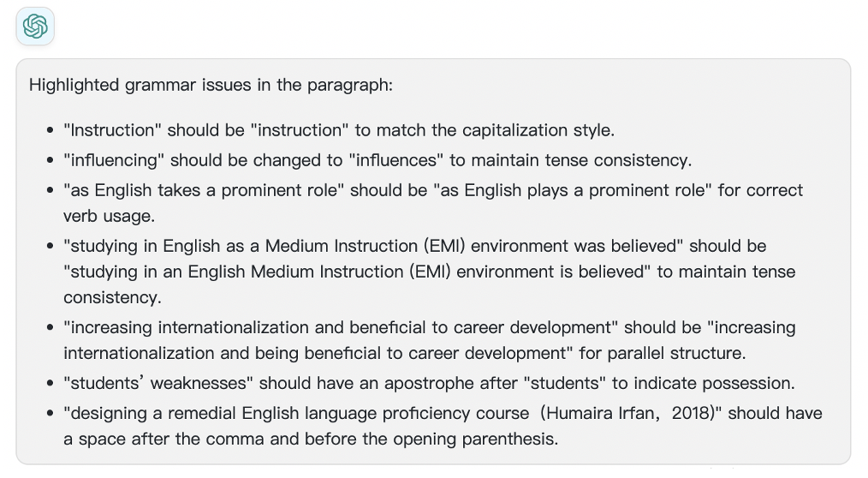The width and height of the screenshot is (868, 478).
Task: Click the 'Highlighted grammar issues in the paragraph' heading
Action: (x=211, y=85)
